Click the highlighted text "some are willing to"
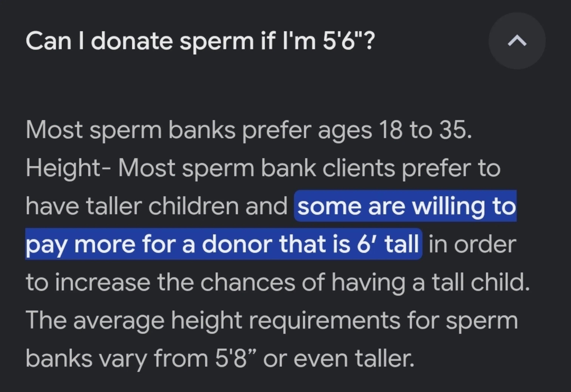Image resolution: width=571 pixels, height=392 pixels. [x=406, y=206]
